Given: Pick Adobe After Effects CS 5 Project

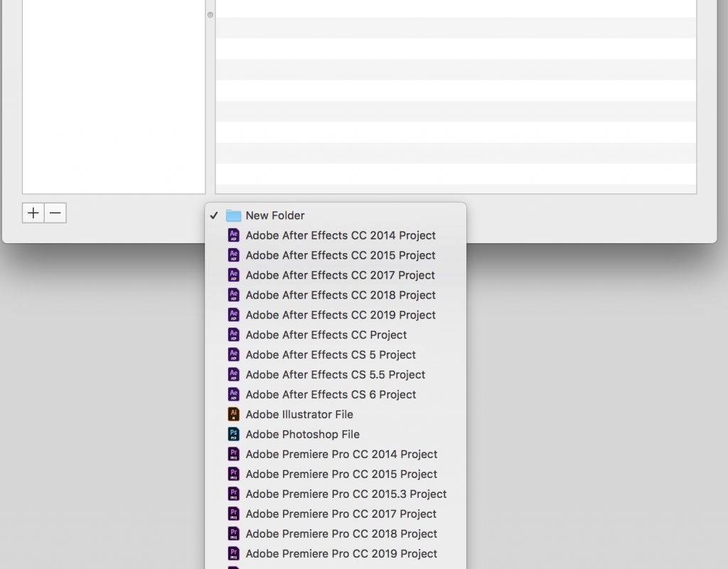Looking at the screenshot, I should (x=336, y=355).
